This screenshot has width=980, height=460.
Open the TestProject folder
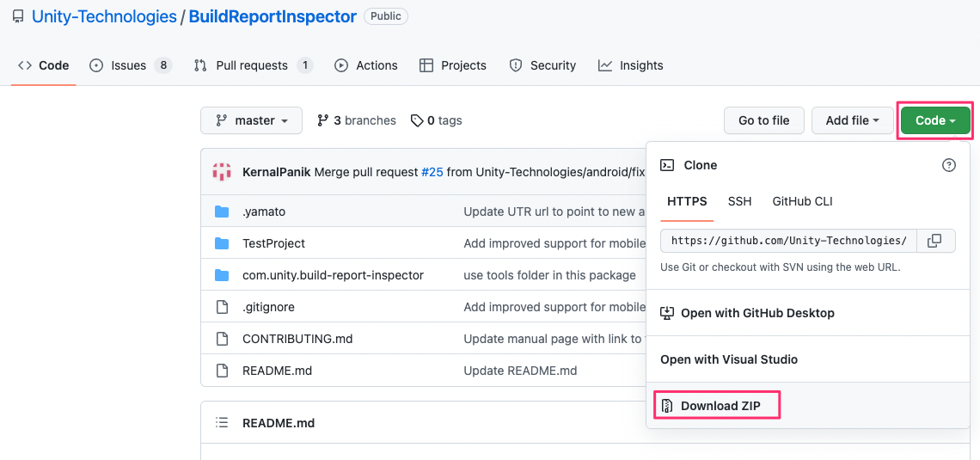pyautogui.click(x=273, y=243)
